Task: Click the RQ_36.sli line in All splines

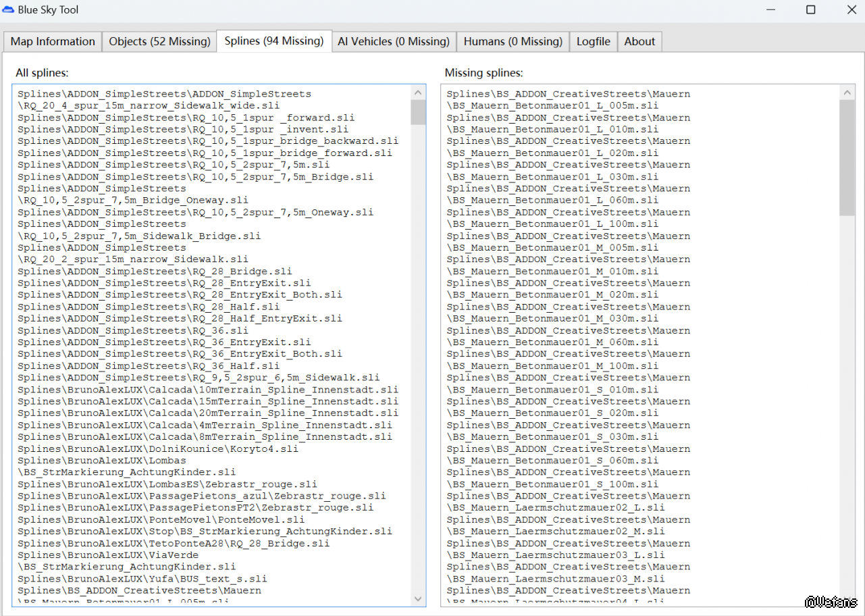Action: pyautogui.click(x=133, y=330)
